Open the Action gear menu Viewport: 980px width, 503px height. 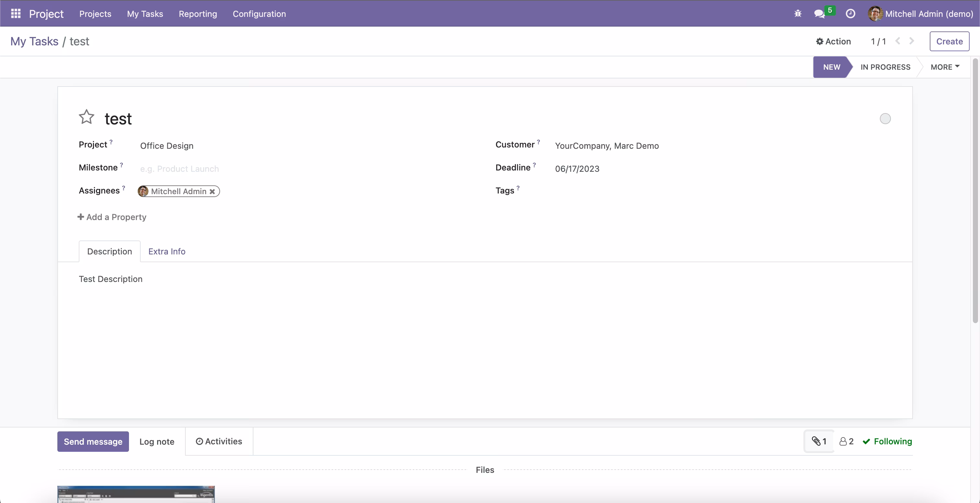[x=833, y=41]
